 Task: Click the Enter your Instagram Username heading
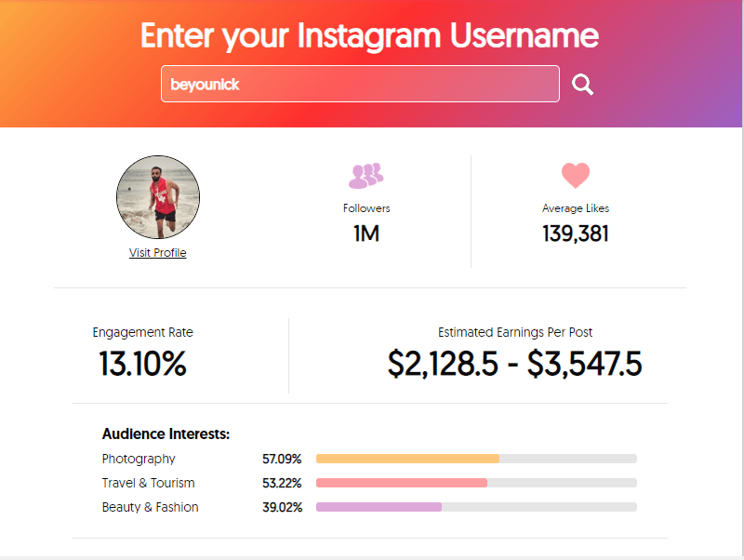point(369,36)
